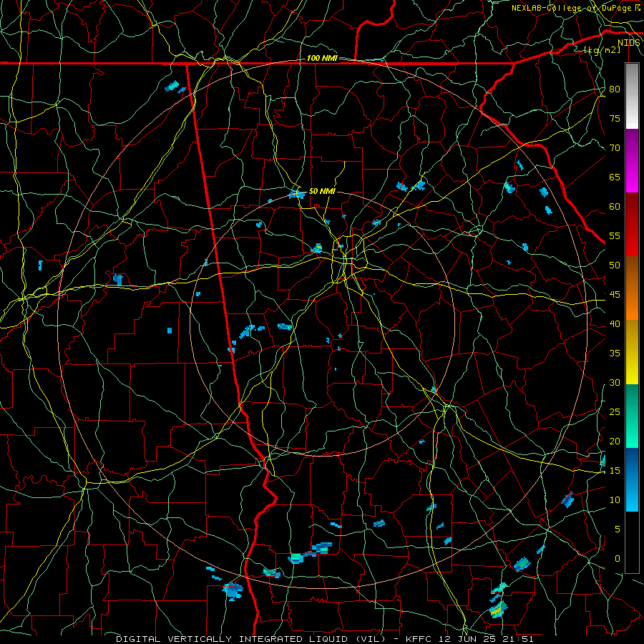Image resolution: width=644 pixels, height=644 pixels.
Task: Click the [kg/m2] units label
Action: (x=602, y=50)
